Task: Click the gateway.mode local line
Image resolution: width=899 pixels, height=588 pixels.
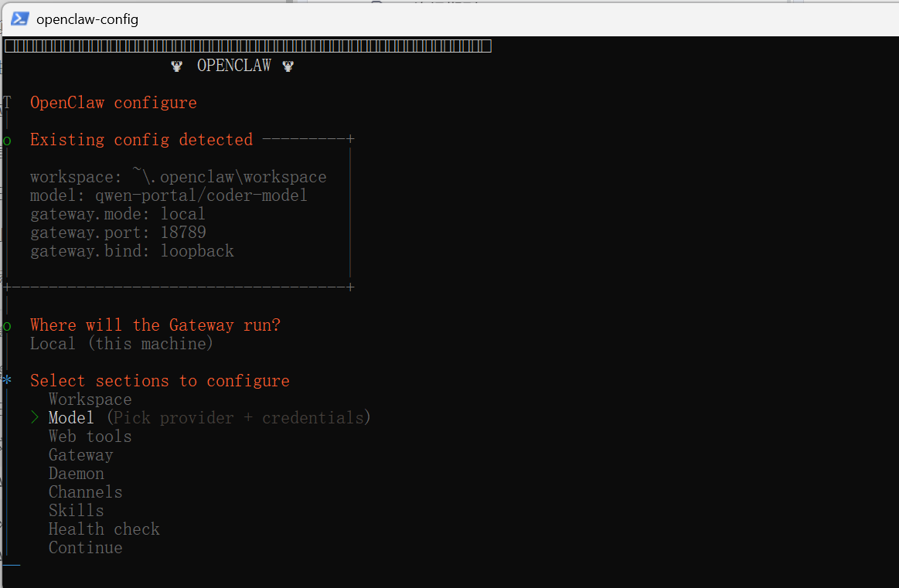Action: tap(117, 214)
